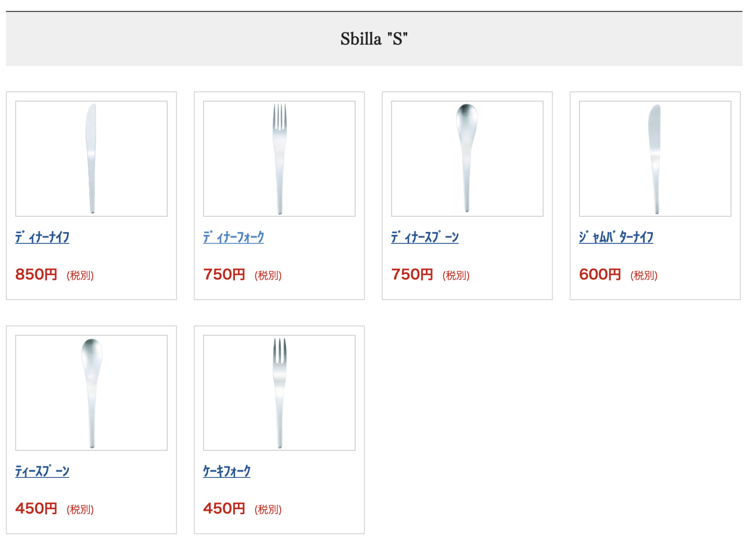Go to the ティースプーン link
This screenshot has height=546, width=756.
[x=42, y=471]
